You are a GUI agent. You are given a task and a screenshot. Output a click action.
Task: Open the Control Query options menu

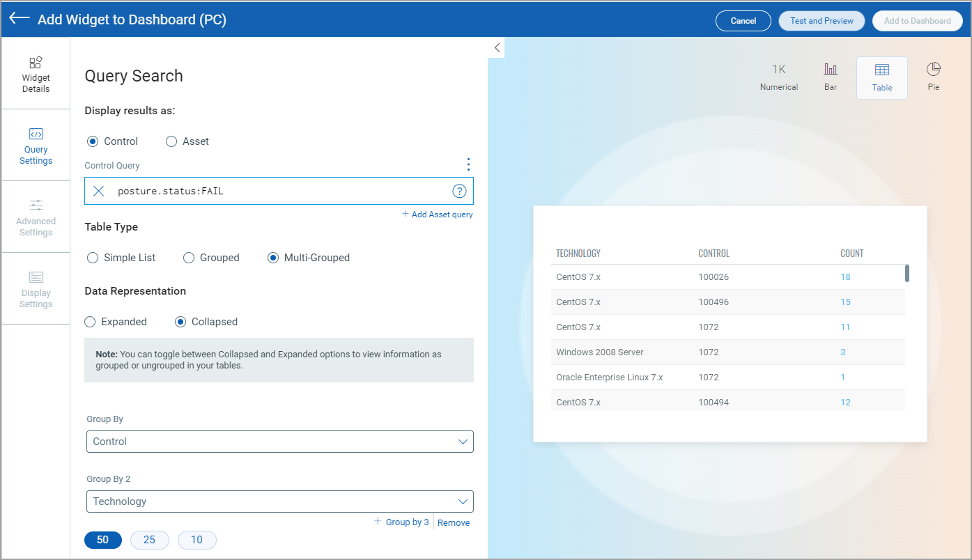468,164
